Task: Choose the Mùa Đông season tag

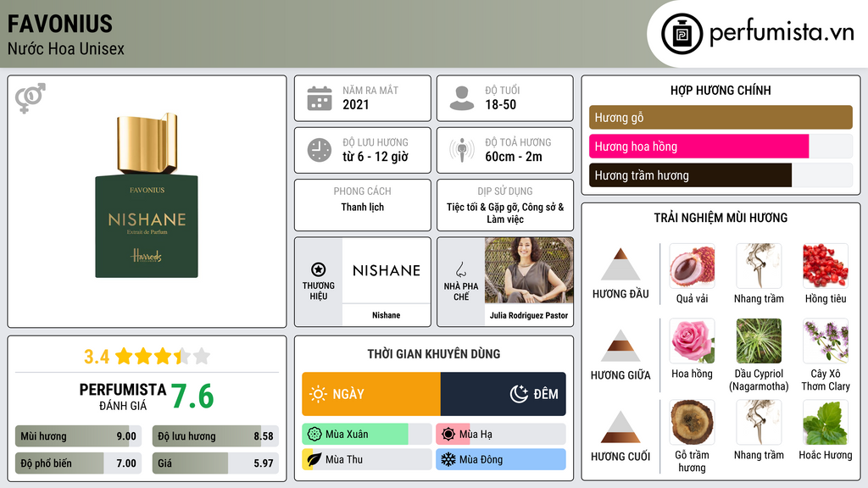Action: (x=500, y=460)
